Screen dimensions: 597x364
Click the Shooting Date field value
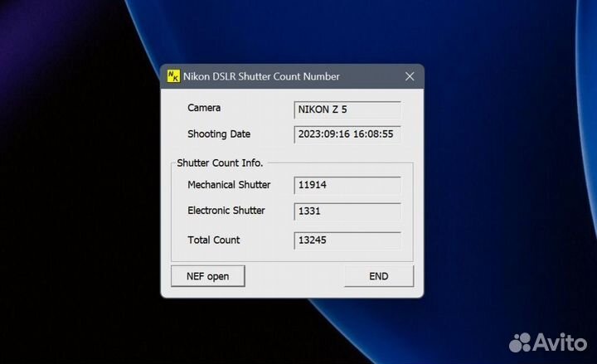tap(347, 134)
